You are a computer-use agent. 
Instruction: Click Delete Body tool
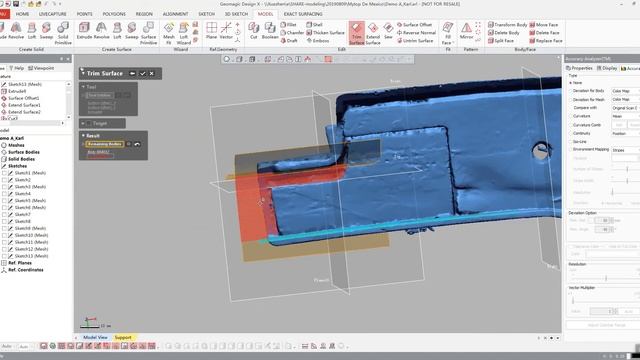(x=504, y=33)
